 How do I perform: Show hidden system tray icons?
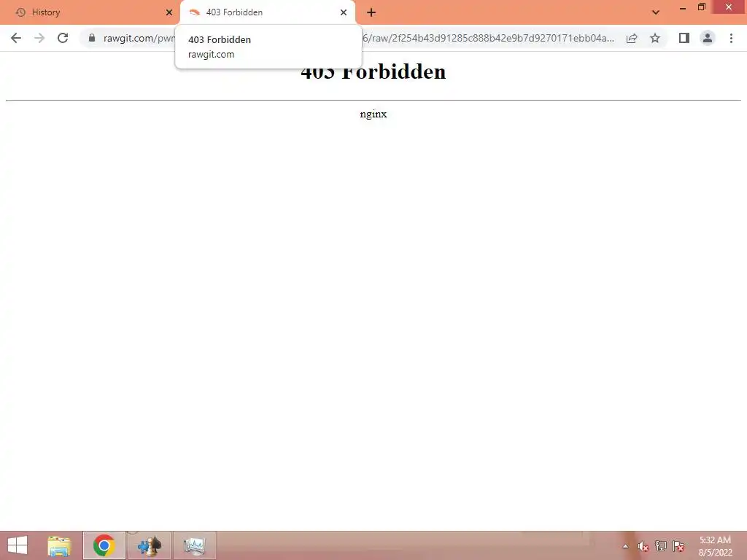coord(625,546)
